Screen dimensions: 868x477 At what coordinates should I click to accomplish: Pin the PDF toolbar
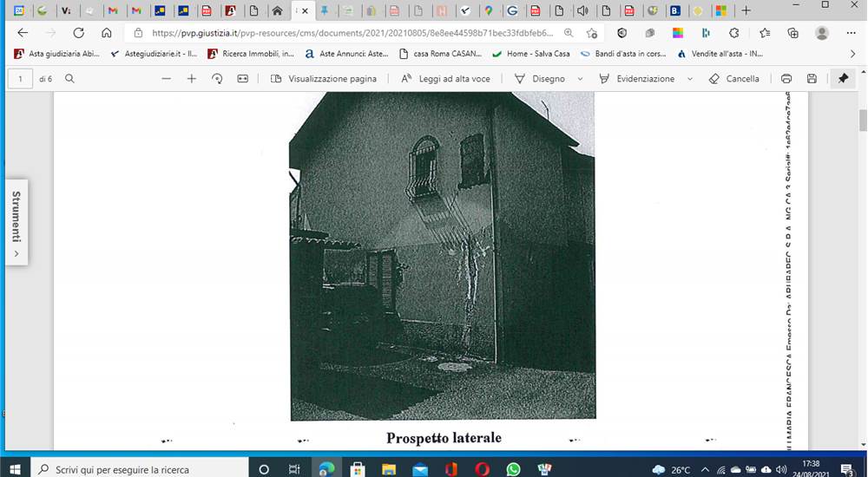coord(843,79)
